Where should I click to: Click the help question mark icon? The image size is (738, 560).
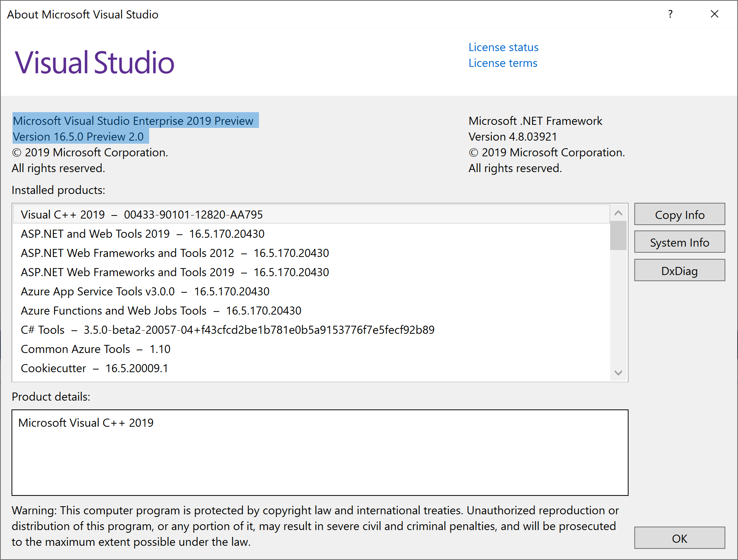click(x=670, y=14)
